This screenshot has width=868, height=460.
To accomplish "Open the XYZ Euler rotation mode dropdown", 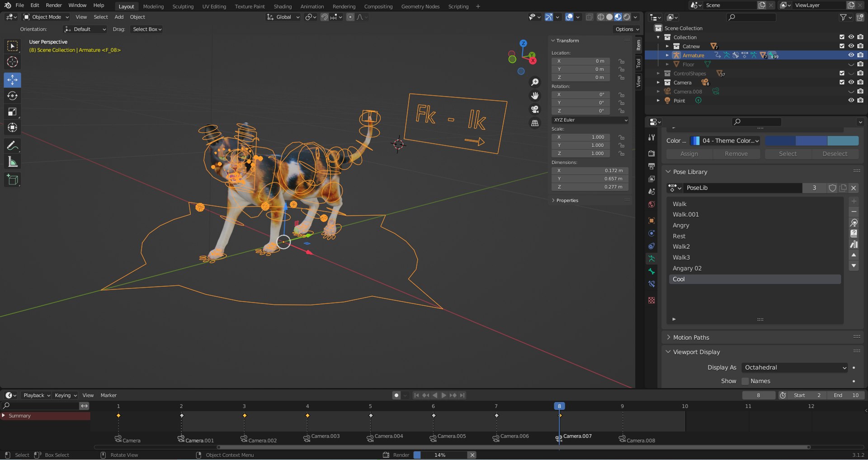I will (590, 120).
